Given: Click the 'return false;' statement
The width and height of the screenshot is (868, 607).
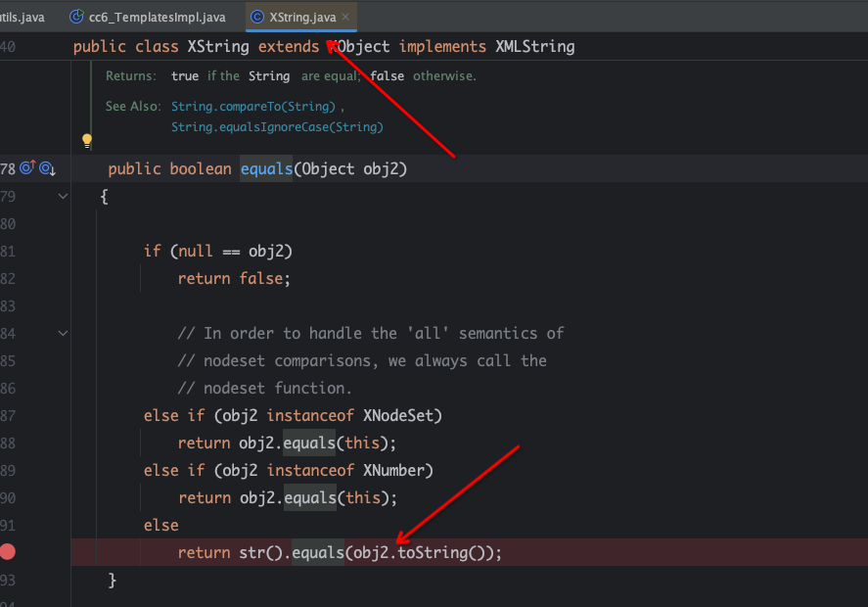Looking at the screenshot, I should coord(234,279).
